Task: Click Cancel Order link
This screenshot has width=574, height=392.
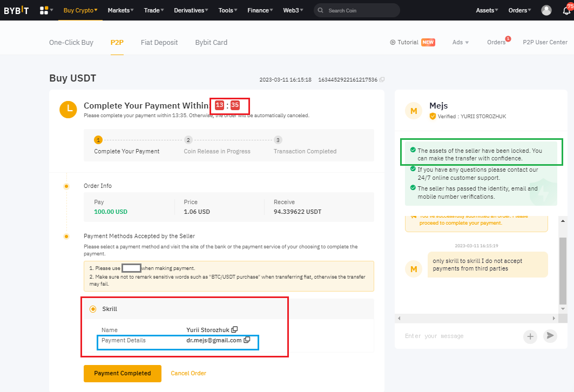Action: (188, 373)
